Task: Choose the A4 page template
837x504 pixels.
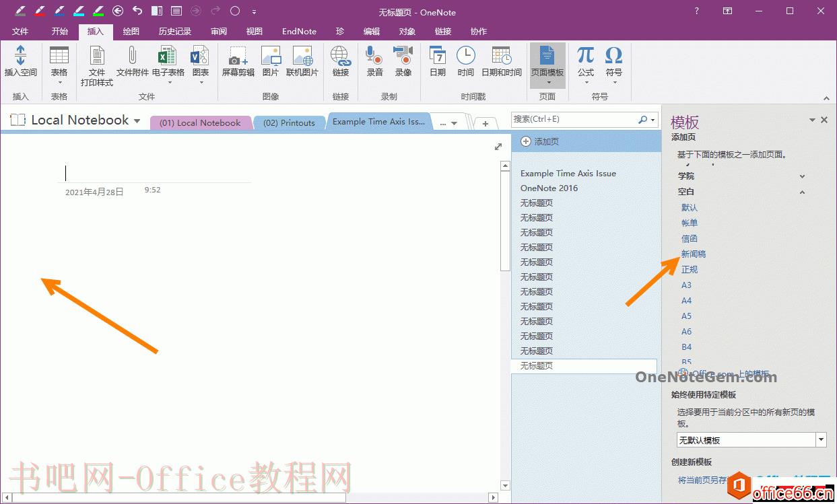Action: click(x=686, y=300)
